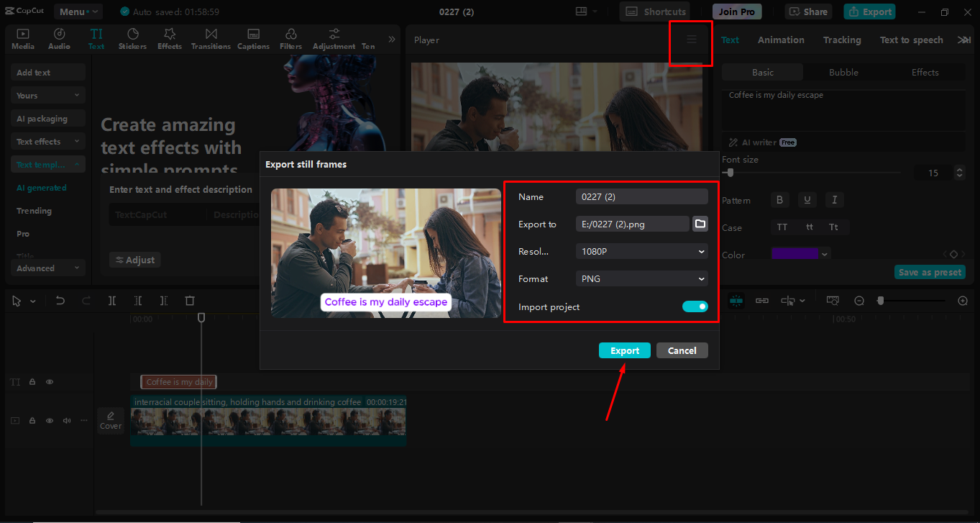The width and height of the screenshot is (980, 523).
Task: Disable the Import project toggle
Action: (695, 306)
